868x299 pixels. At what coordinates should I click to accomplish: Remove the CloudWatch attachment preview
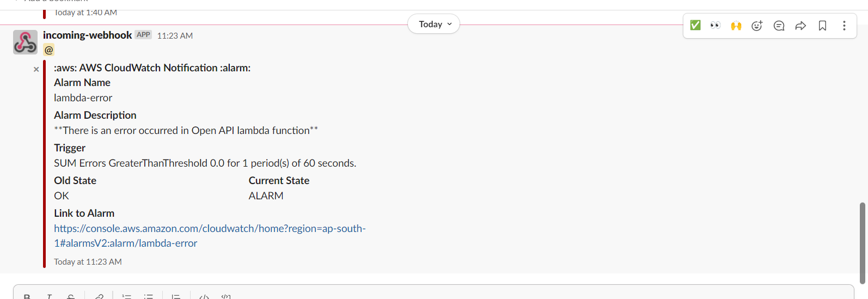(x=36, y=69)
